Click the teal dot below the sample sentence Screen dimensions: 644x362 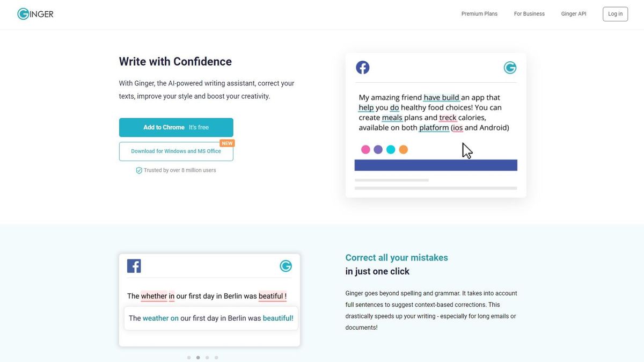pos(391,149)
